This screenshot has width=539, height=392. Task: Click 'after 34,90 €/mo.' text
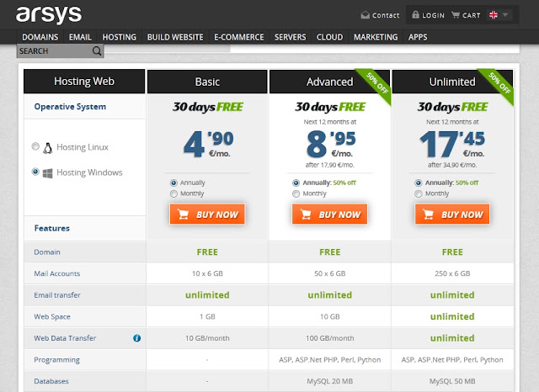click(452, 165)
